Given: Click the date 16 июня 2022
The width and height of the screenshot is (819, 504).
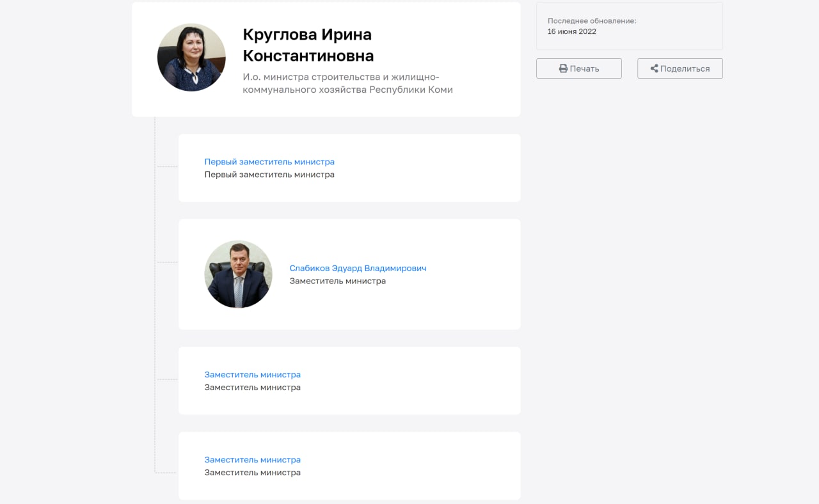Looking at the screenshot, I should 571,31.
